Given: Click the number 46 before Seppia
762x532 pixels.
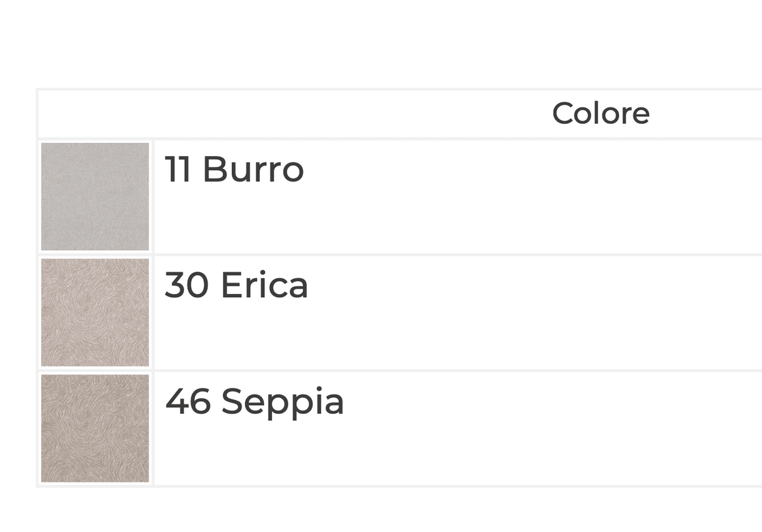Looking at the screenshot, I should click(x=188, y=401).
